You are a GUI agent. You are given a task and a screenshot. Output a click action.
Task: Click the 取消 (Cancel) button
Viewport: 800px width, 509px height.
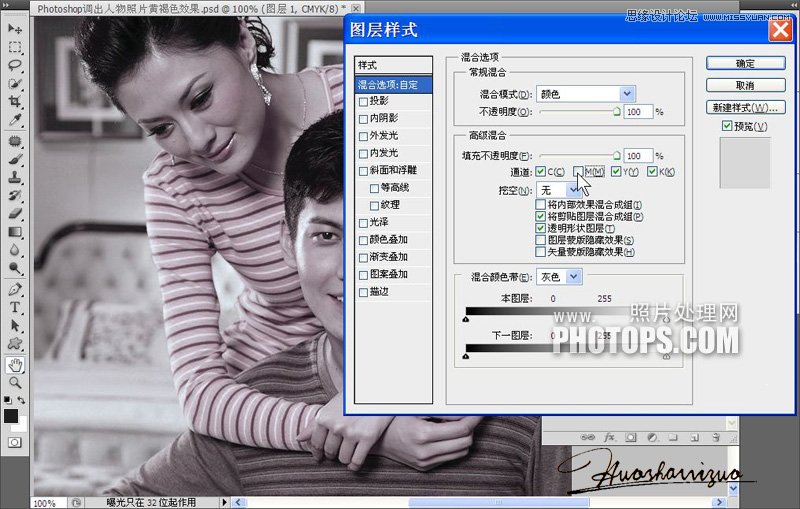745,85
